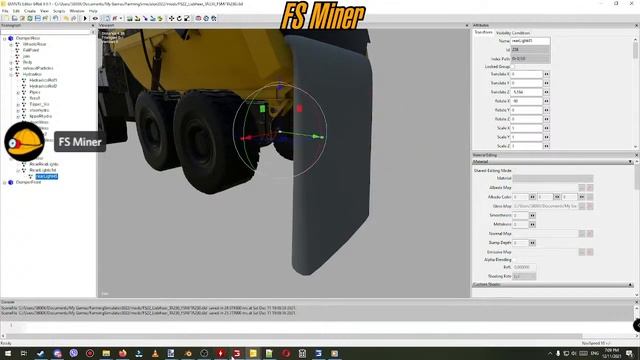640x360 pixels.
Task: Toggle the Locked Group checkbox
Action: pos(513,67)
